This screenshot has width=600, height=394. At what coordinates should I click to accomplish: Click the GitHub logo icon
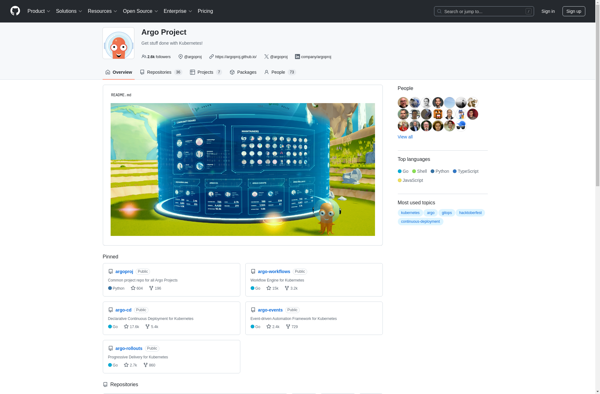15,11
